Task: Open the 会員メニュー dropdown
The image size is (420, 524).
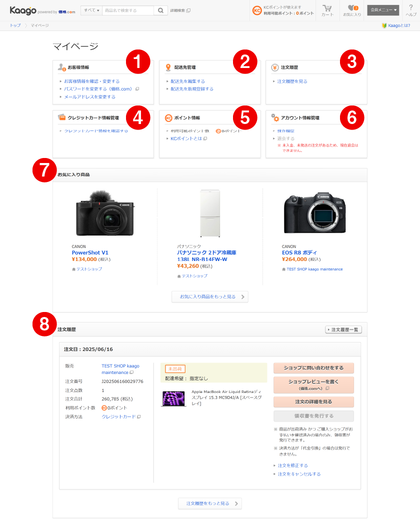Action: click(x=383, y=10)
